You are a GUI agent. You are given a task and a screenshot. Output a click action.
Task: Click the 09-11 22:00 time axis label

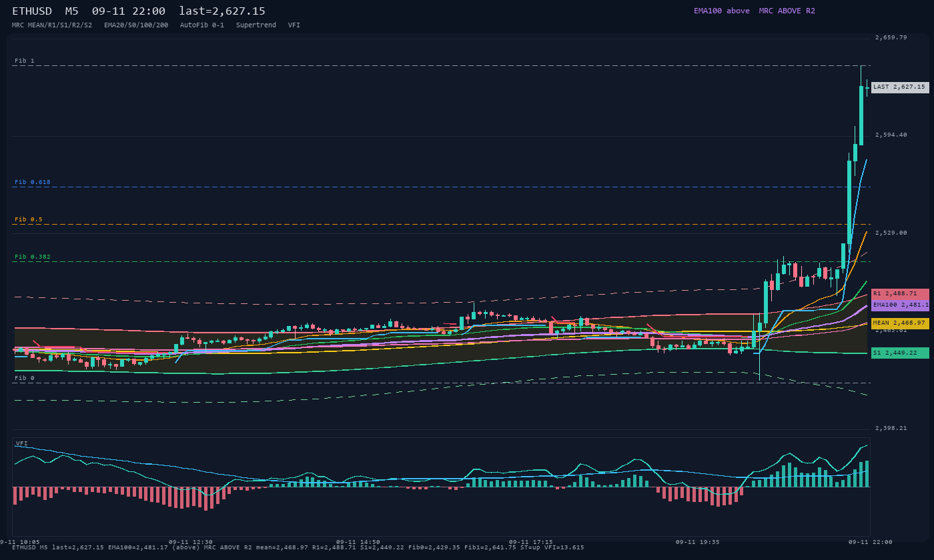point(870,542)
